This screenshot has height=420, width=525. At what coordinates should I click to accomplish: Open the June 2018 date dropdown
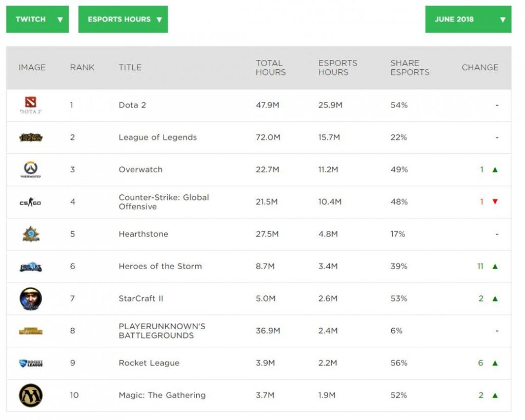tap(468, 19)
